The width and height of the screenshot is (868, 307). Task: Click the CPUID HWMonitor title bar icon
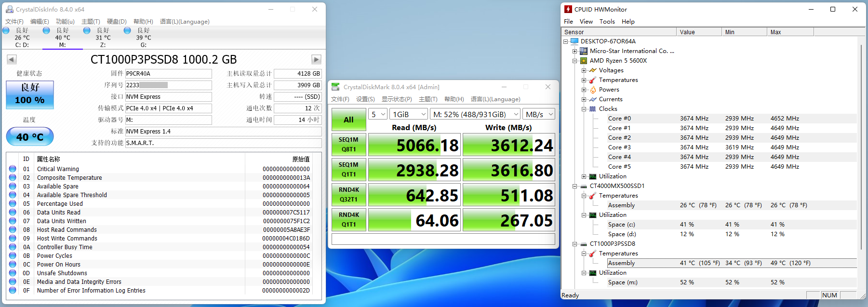(568, 9)
